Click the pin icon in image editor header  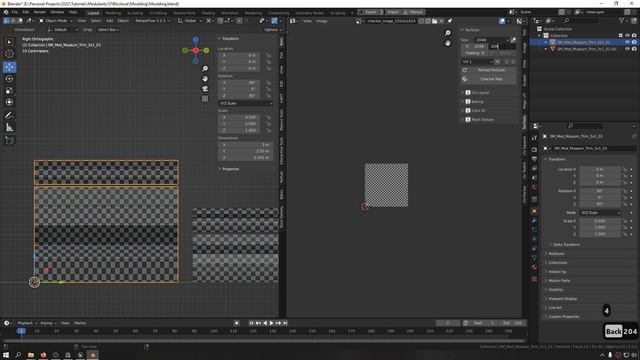450,21
